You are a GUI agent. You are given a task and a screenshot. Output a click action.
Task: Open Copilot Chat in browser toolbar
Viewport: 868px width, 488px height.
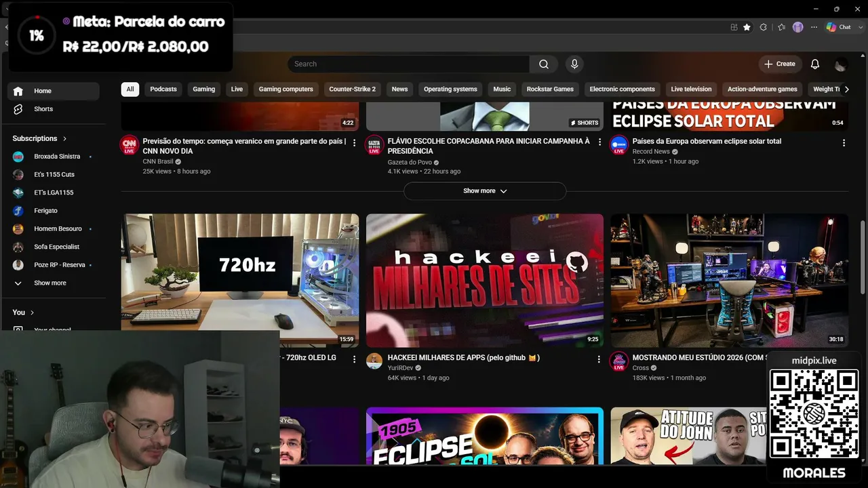(x=839, y=27)
